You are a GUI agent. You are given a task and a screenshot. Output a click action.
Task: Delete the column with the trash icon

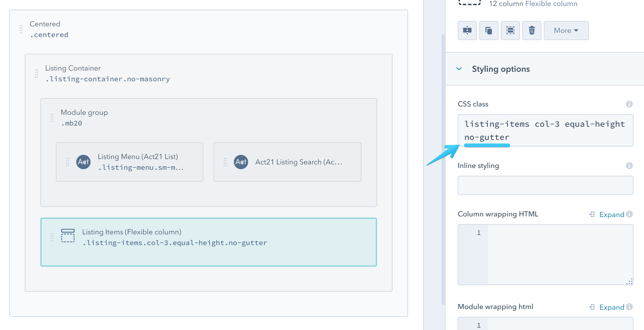(x=532, y=30)
